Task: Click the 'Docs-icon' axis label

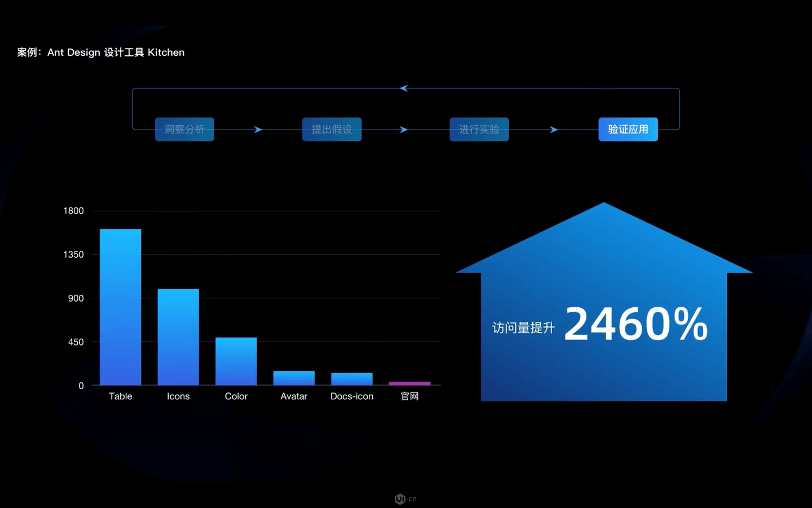Action: (x=352, y=396)
